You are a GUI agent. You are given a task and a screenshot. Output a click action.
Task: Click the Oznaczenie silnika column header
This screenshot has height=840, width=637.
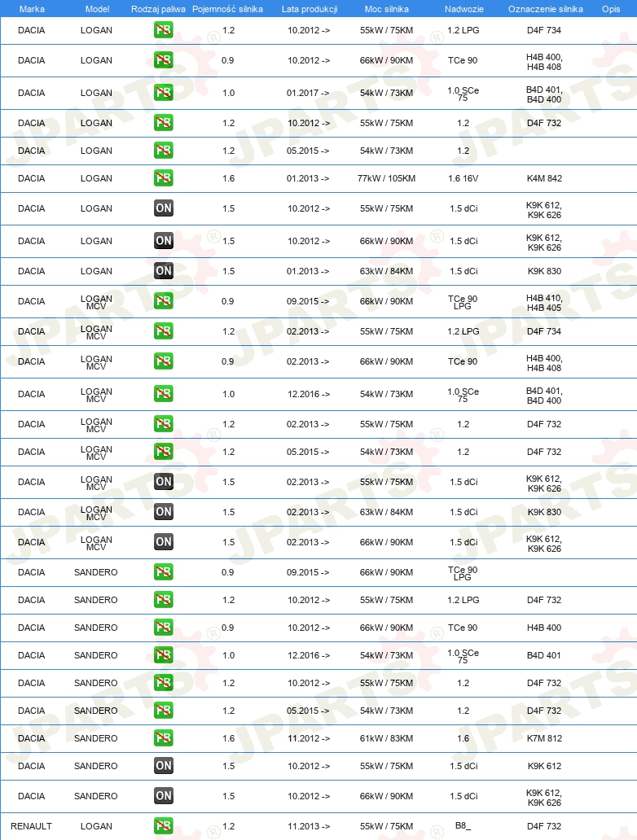(x=545, y=9)
